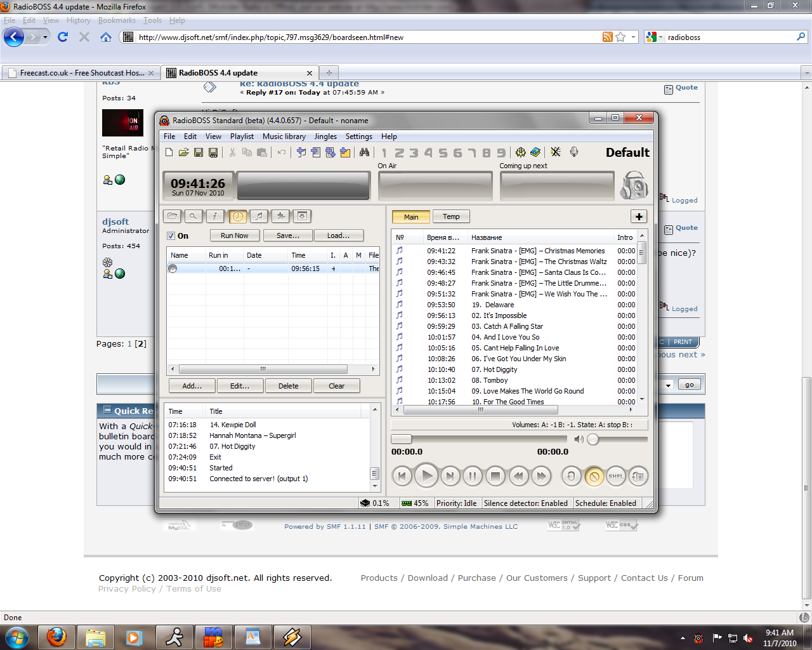Open the Jingles menu
This screenshot has width=812, height=650.
[325, 136]
